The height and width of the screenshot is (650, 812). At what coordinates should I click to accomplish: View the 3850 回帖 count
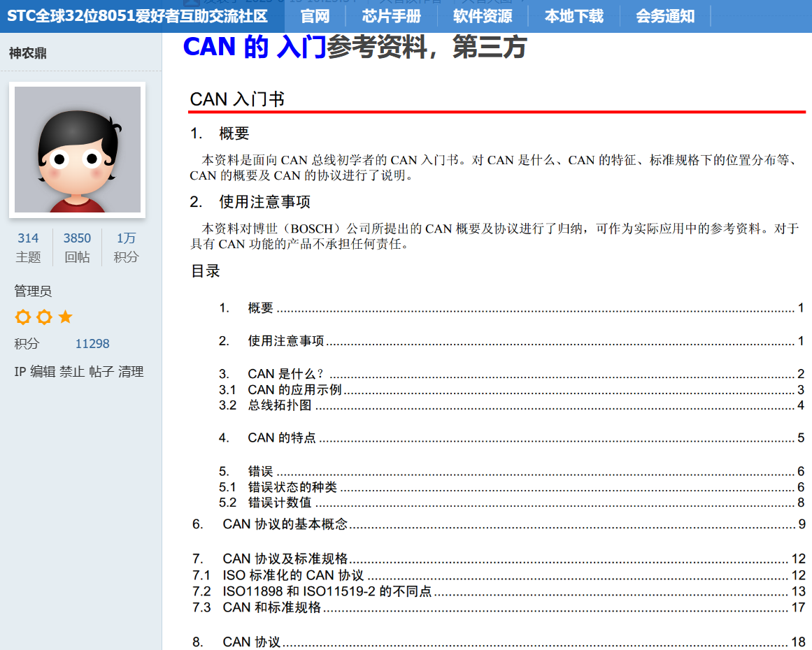(x=77, y=247)
